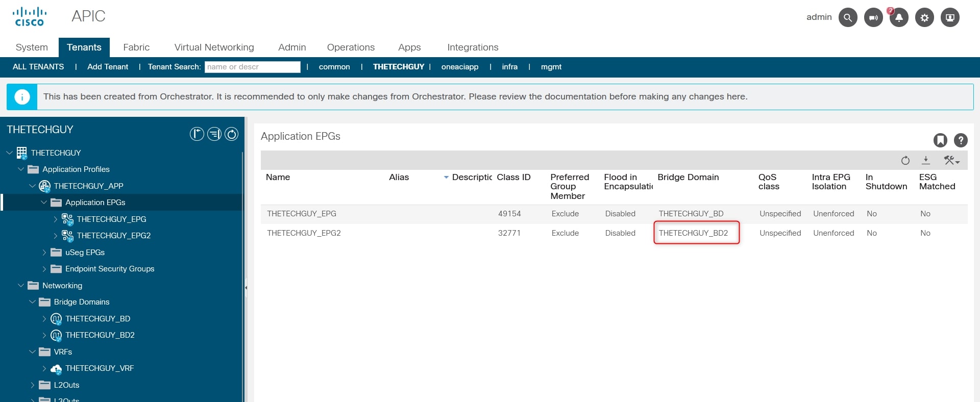Refresh the Application EPGs table
Screen dimensions: 980x402
(x=905, y=161)
